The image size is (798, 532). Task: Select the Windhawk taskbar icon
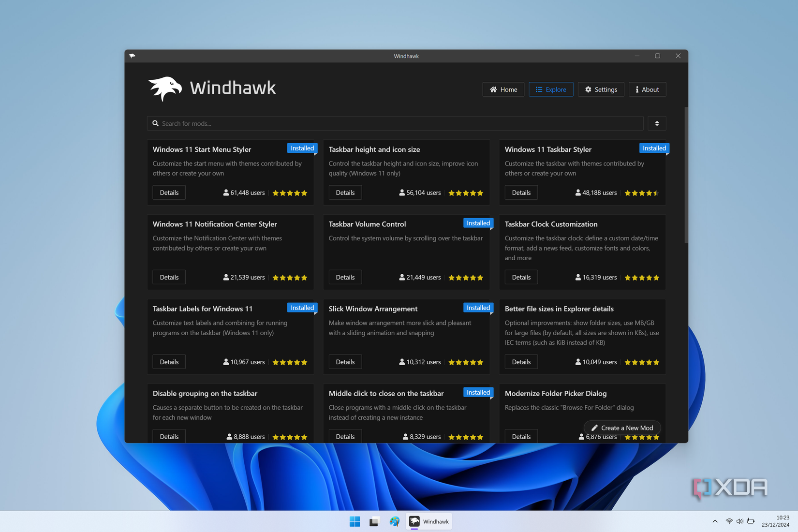[429, 521]
